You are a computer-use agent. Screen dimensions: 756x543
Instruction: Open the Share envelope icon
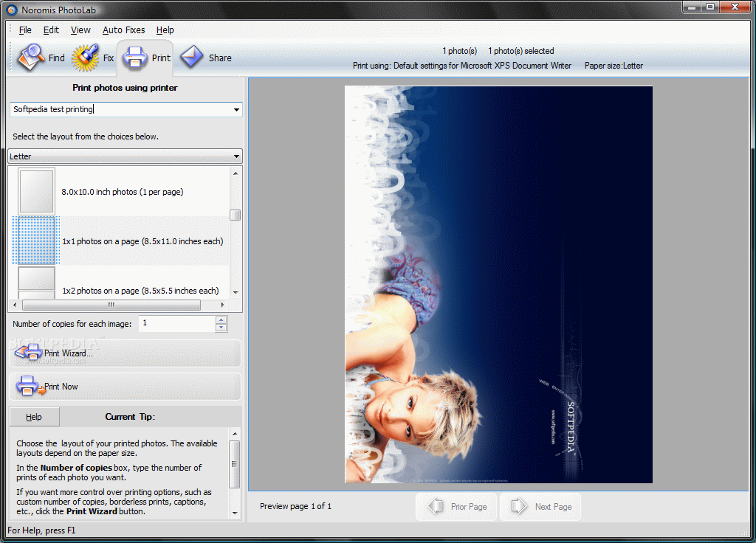click(x=192, y=58)
